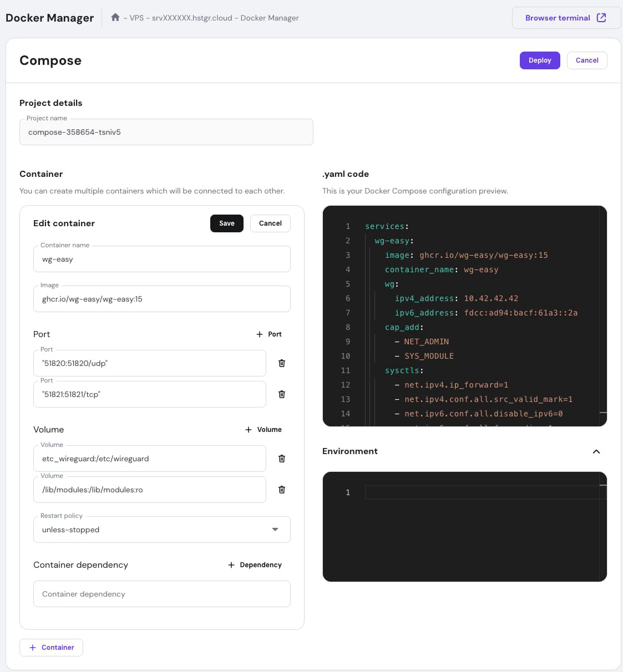
Task: Remove the etc_wireguard volume entry
Action: point(282,459)
